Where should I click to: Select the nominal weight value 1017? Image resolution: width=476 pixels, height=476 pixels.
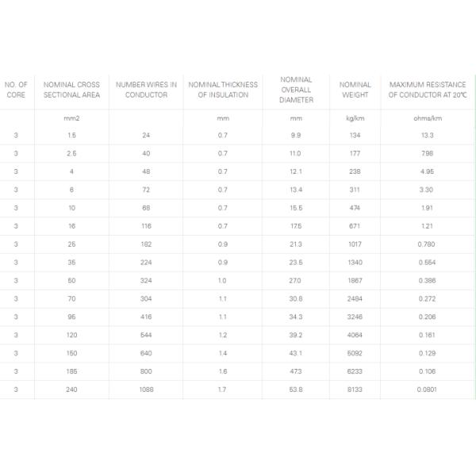[x=355, y=244]
